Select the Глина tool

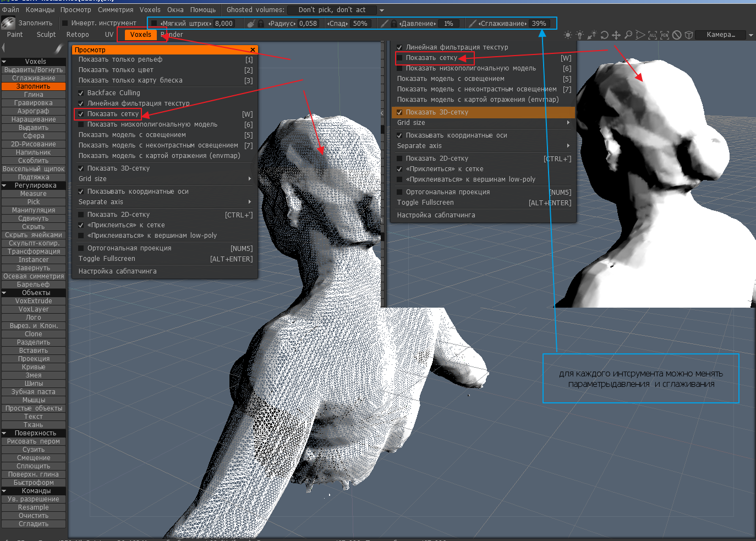point(34,95)
